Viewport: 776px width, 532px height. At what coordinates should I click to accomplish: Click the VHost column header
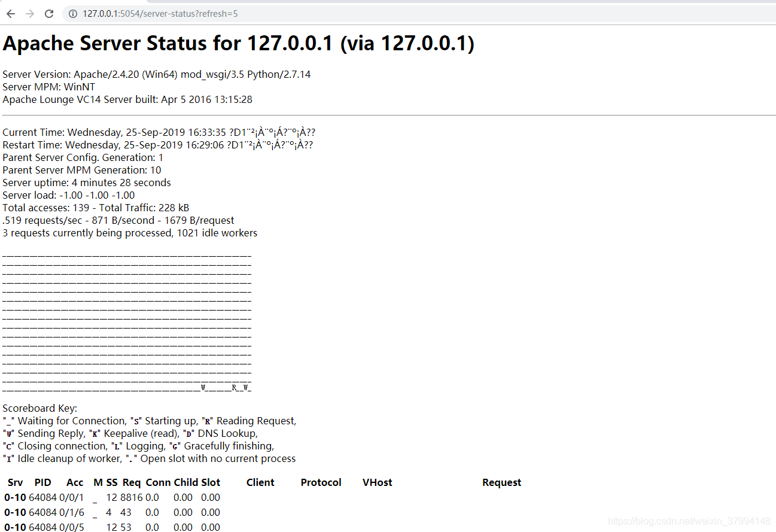pos(377,482)
